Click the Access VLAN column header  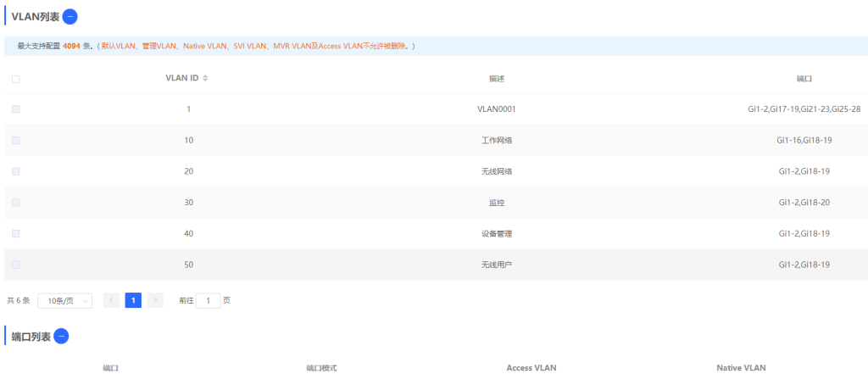[x=531, y=367]
